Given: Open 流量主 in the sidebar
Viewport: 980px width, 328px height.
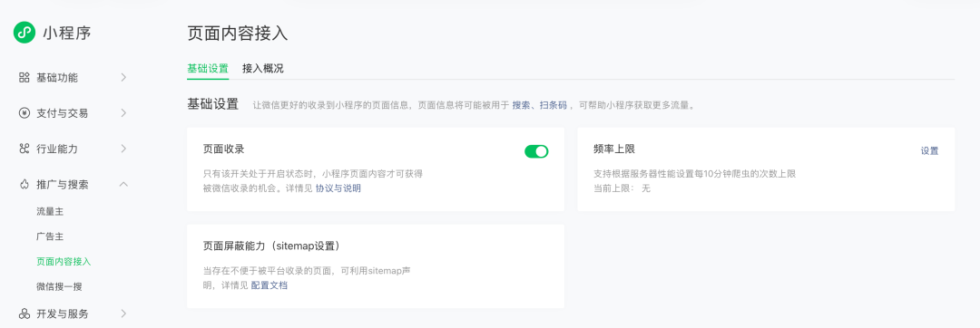Looking at the screenshot, I should [x=50, y=212].
